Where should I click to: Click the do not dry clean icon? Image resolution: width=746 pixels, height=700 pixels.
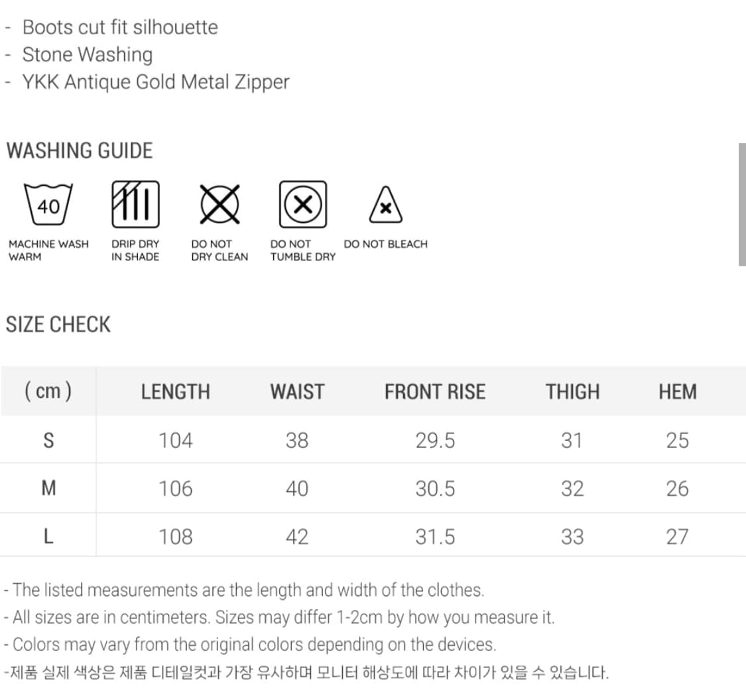(219, 204)
